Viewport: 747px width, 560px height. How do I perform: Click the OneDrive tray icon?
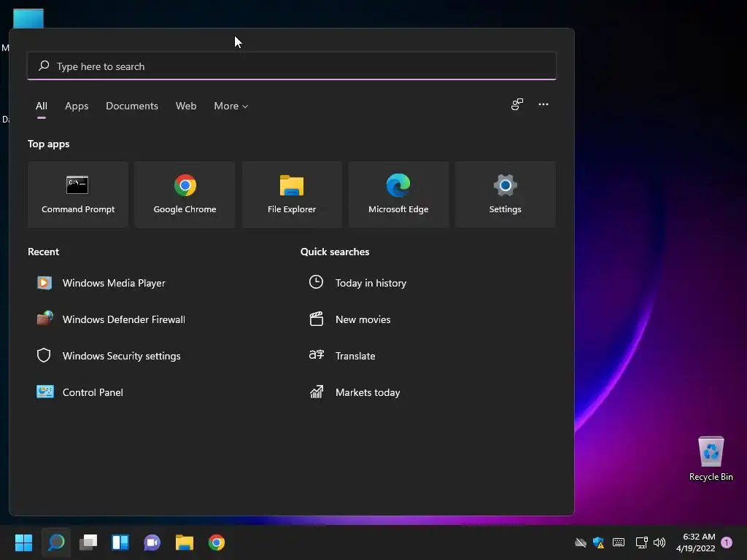[580, 542]
